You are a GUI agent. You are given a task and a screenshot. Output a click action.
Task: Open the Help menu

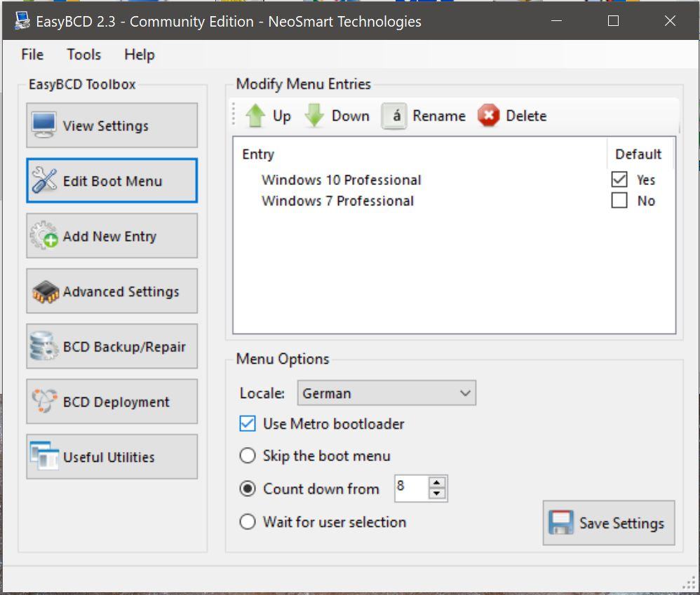tap(140, 55)
